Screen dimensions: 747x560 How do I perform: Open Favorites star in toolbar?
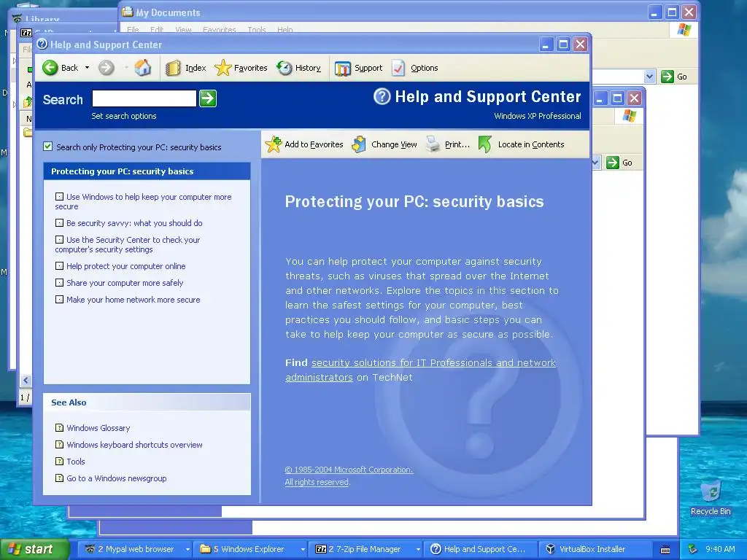pos(222,68)
